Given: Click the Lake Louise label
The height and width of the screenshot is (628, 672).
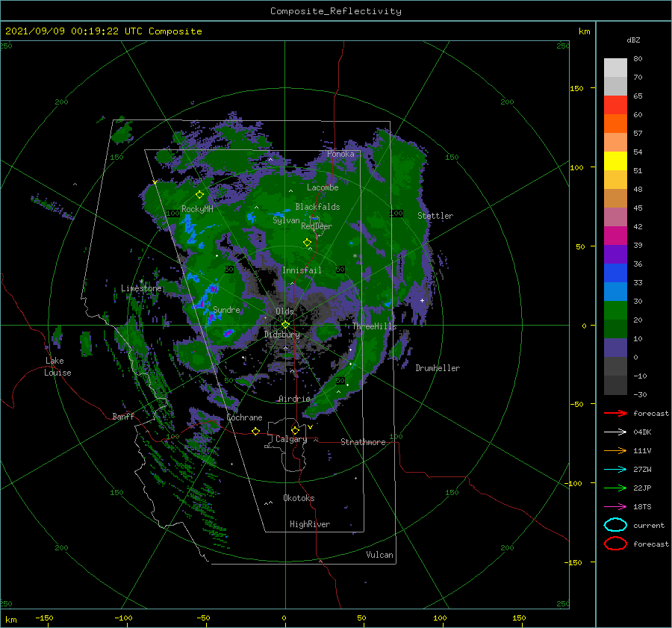Looking at the screenshot, I should (57, 367).
